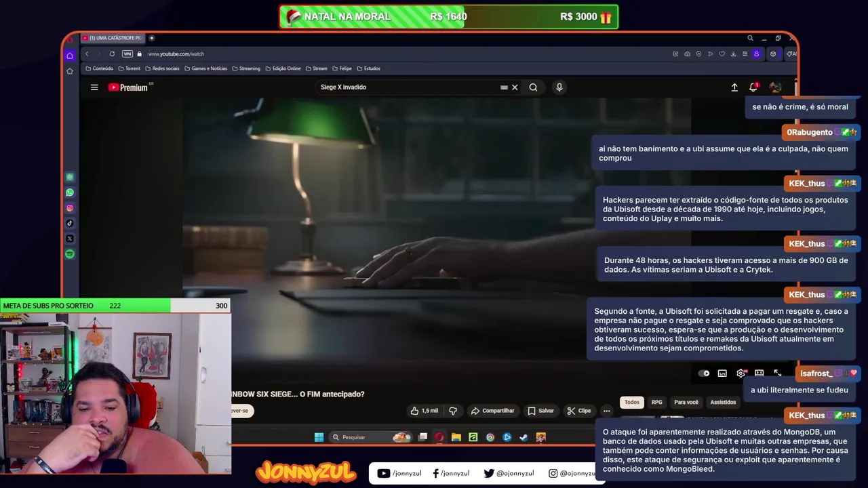The height and width of the screenshot is (488, 868).
Task: Toggle the VPN badge in the address bar
Action: [127, 54]
